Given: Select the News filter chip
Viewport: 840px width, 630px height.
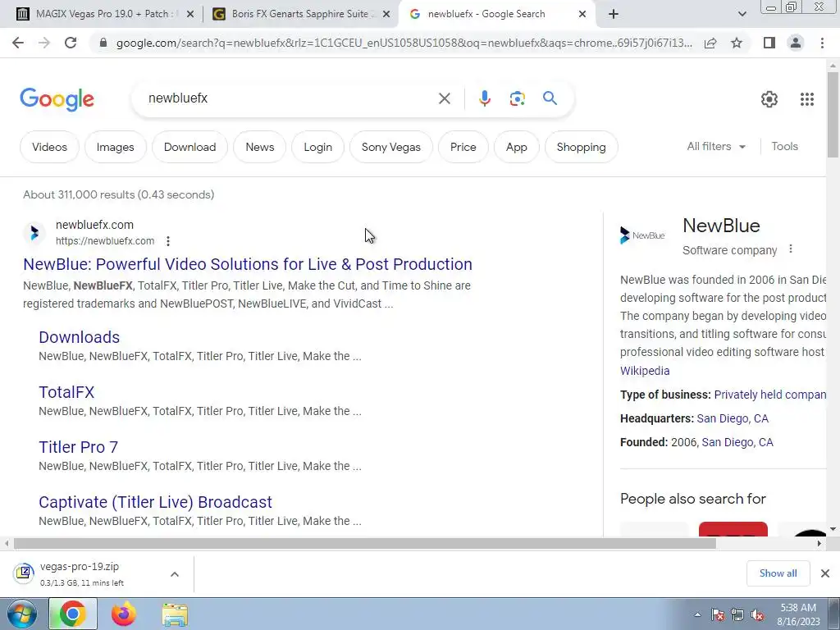Looking at the screenshot, I should point(260,147).
